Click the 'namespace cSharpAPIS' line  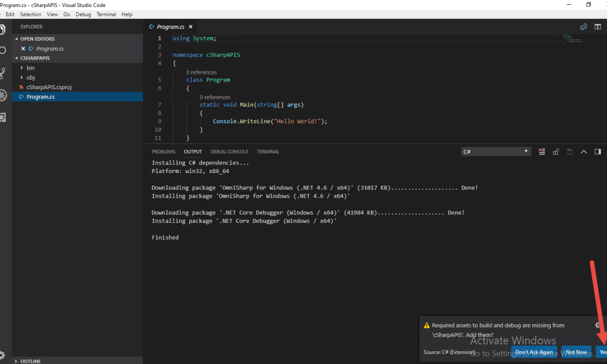pyautogui.click(x=206, y=55)
